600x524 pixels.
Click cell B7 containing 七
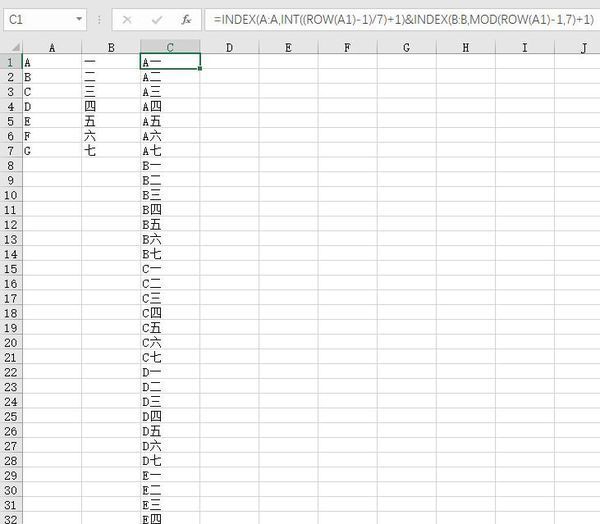(x=111, y=151)
